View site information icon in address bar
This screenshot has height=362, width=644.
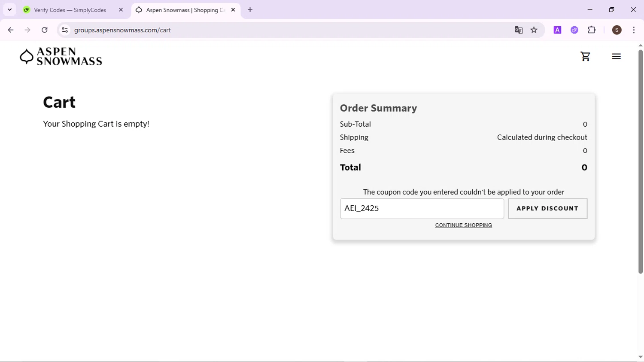coord(65,30)
